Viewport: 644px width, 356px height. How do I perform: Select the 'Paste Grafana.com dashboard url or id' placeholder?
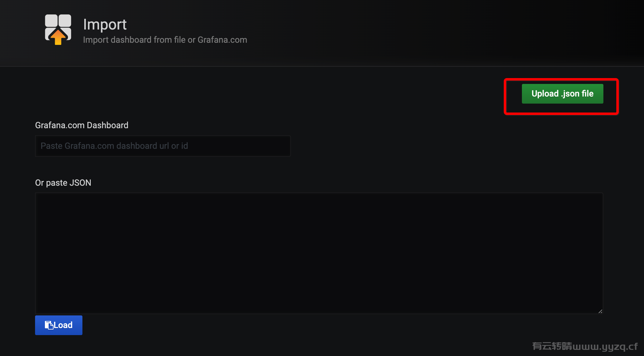[x=114, y=146]
